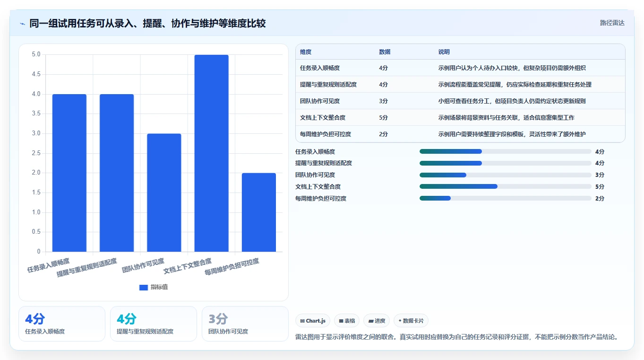Click table cell 团队协作可见度
The height and width of the screenshot is (360, 644).
point(320,101)
